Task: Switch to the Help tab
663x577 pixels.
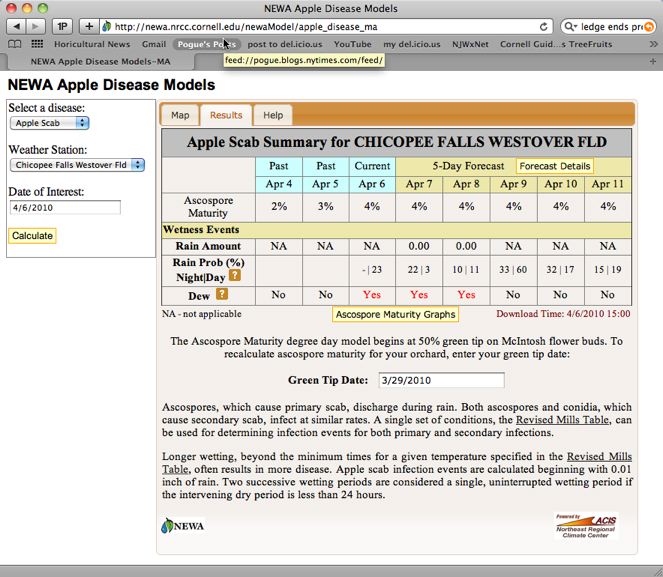Action: 273,115
